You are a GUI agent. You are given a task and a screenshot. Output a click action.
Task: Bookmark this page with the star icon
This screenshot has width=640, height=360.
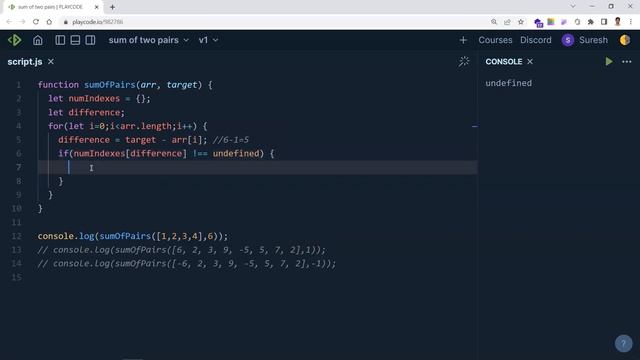(x=521, y=22)
